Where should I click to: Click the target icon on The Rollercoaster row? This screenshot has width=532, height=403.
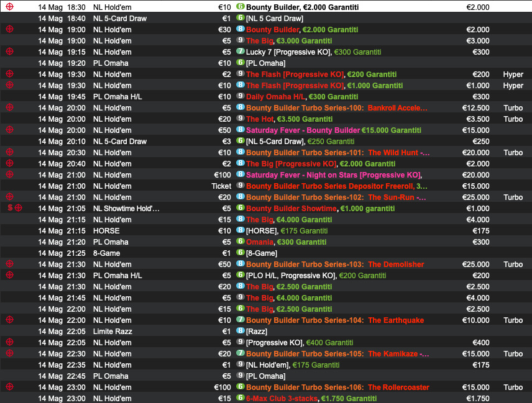(x=9, y=387)
